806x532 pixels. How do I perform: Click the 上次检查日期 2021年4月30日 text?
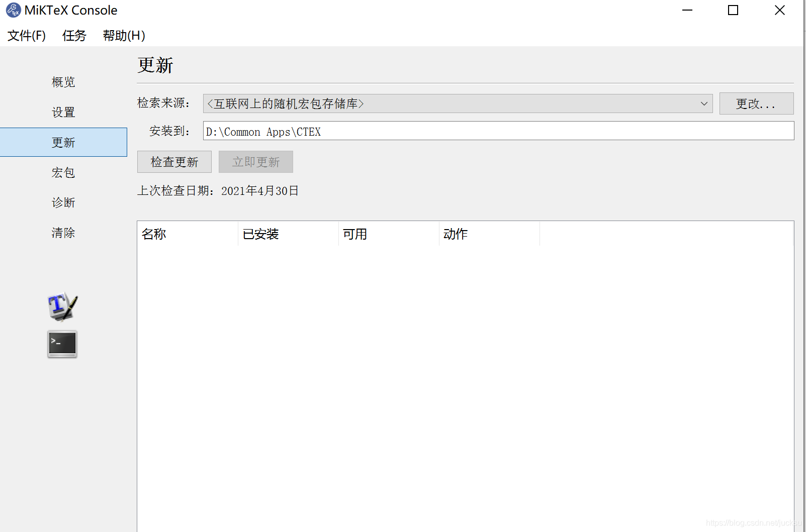218,191
